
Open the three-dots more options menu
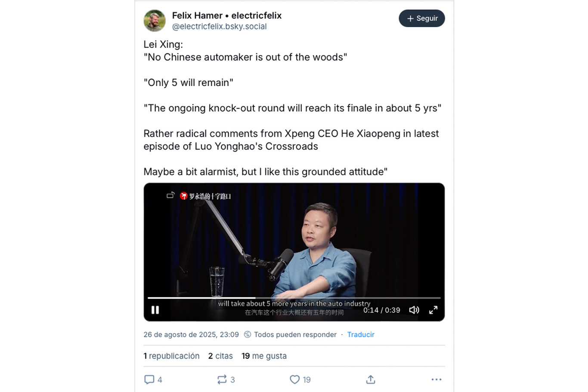436,380
